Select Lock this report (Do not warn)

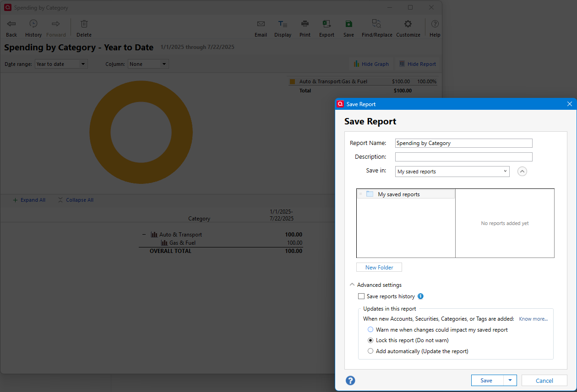[370, 340]
